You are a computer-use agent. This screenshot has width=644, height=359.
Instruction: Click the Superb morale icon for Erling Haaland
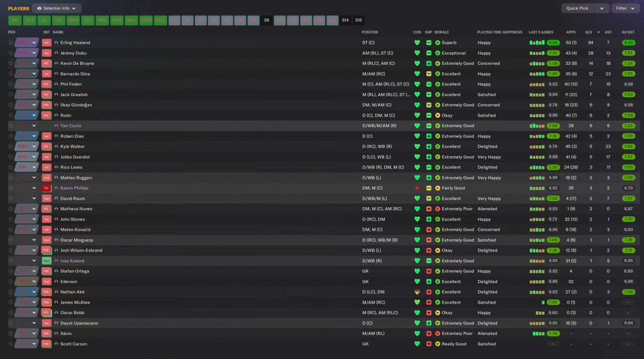[438, 43]
